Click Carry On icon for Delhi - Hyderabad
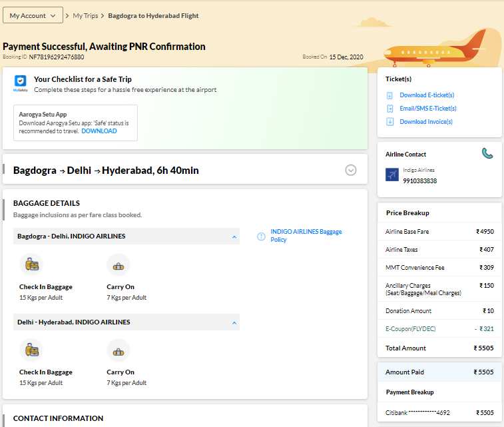This screenshot has height=427, width=504. 119,352
